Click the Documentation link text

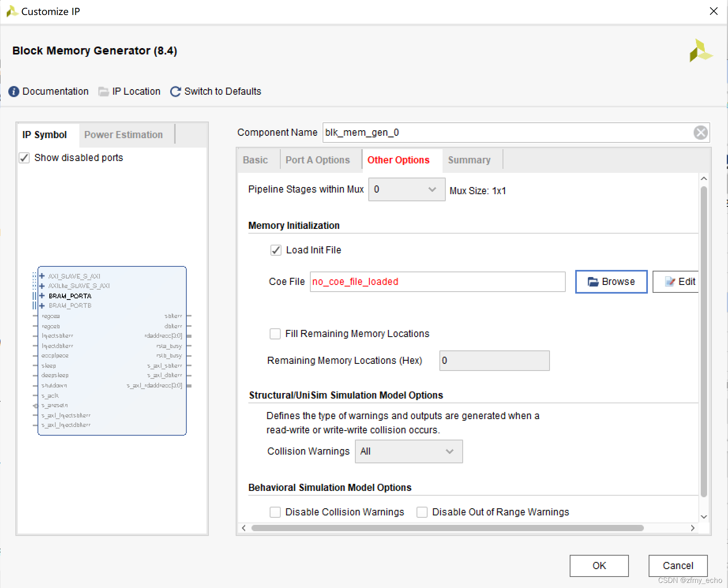(56, 92)
